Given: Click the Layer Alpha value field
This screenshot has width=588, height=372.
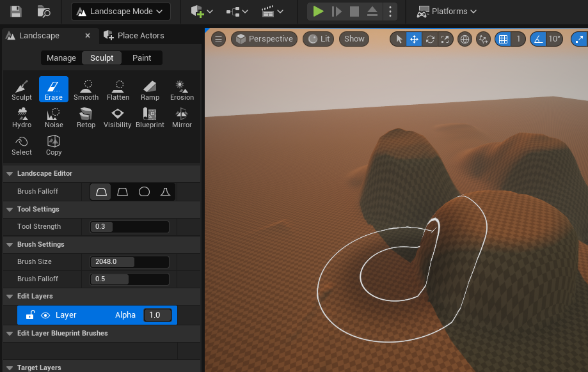Looking at the screenshot, I should (158, 315).
